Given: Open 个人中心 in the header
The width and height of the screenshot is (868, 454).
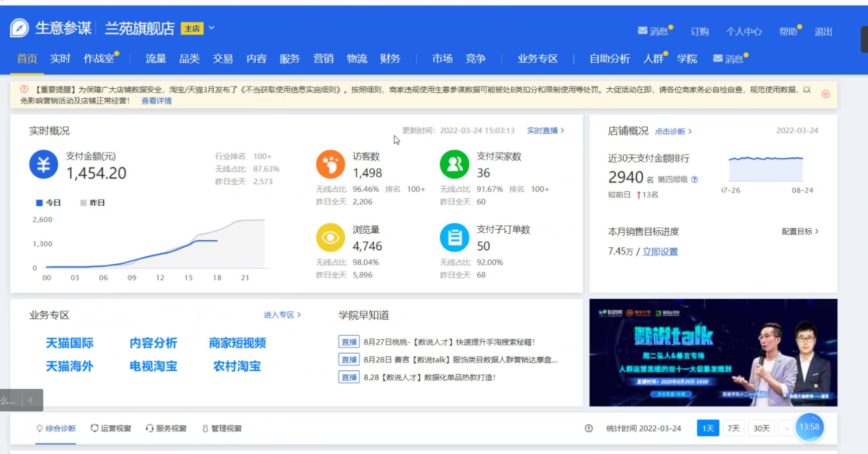Looking at the screenshot, I should [744, 32].
